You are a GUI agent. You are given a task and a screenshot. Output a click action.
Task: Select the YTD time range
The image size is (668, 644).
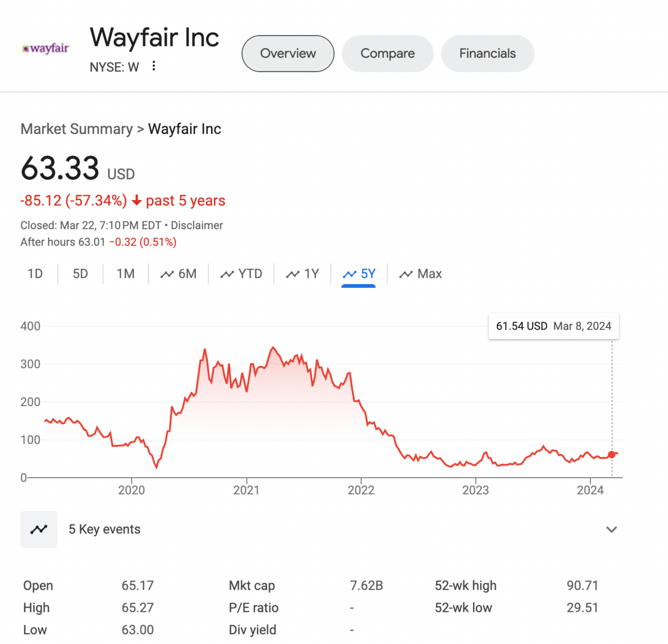(241, 274)
